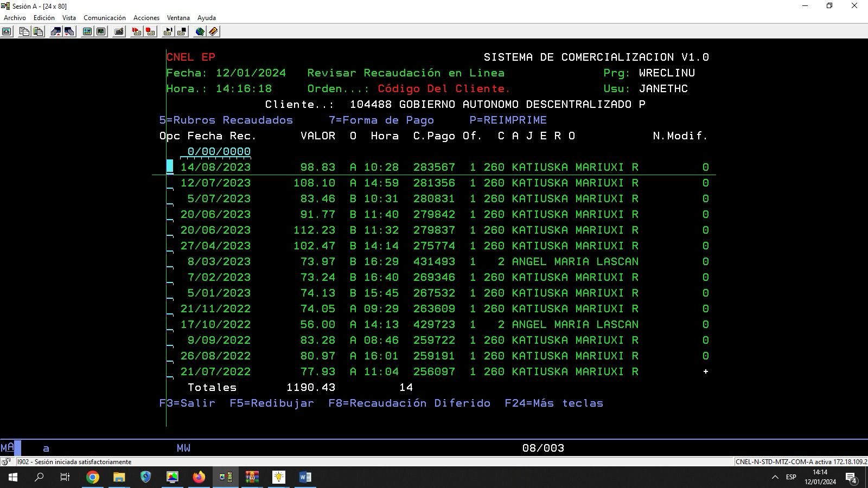Image resolution: width=868 pixels, height=488 pixels.
Task: Click the globe support icon in toolbar
Action: (200, 31)
